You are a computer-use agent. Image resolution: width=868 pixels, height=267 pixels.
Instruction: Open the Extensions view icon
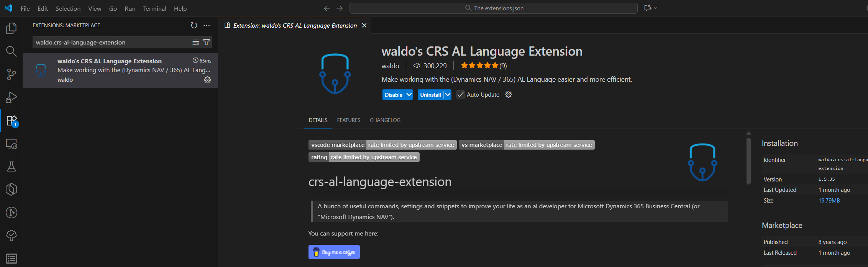(11, 120)
